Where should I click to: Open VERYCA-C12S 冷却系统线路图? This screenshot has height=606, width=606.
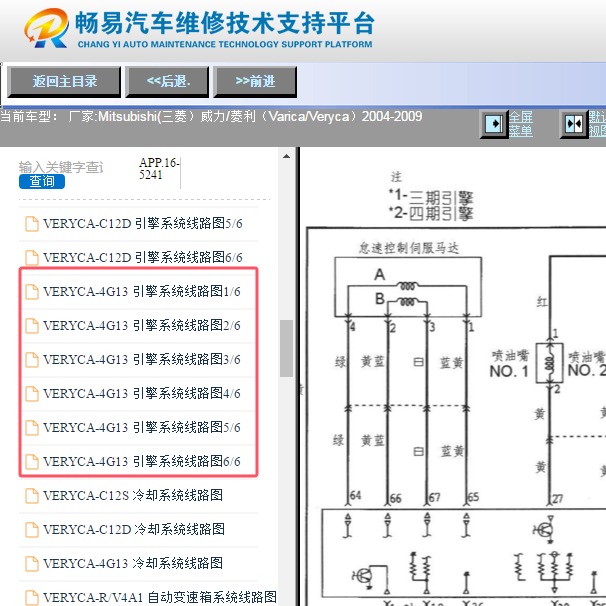click(x=133, y=495)
